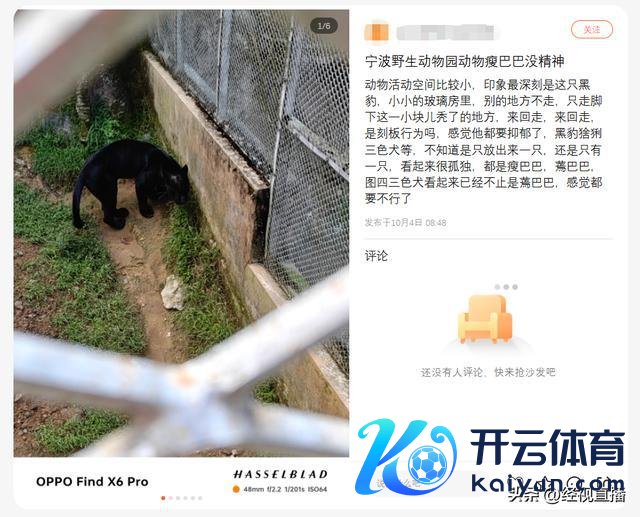Screen dimensions: 640x517
Task: Click the OPPO Find X6 Pro label
Action: (92, 481)
